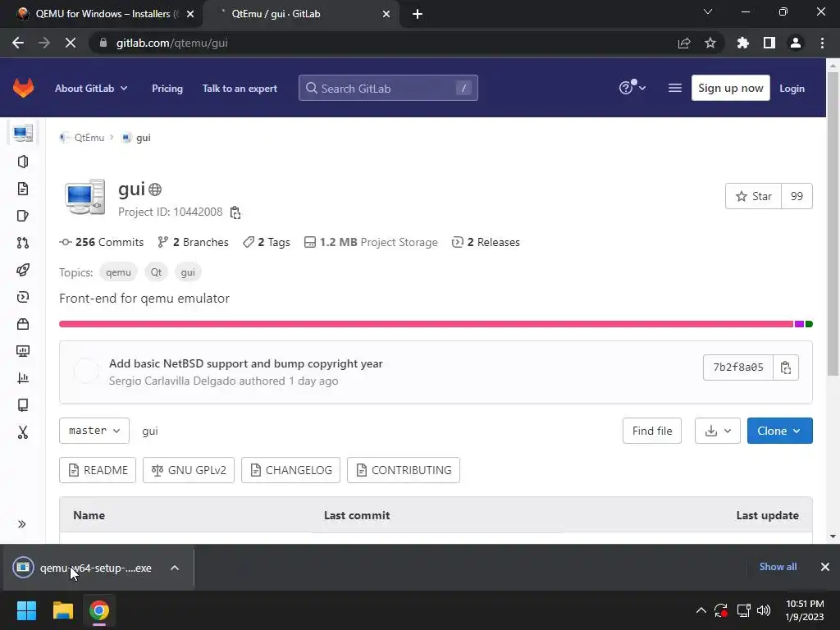Open the Chrome three-dot menu

(x=822, y=43)
